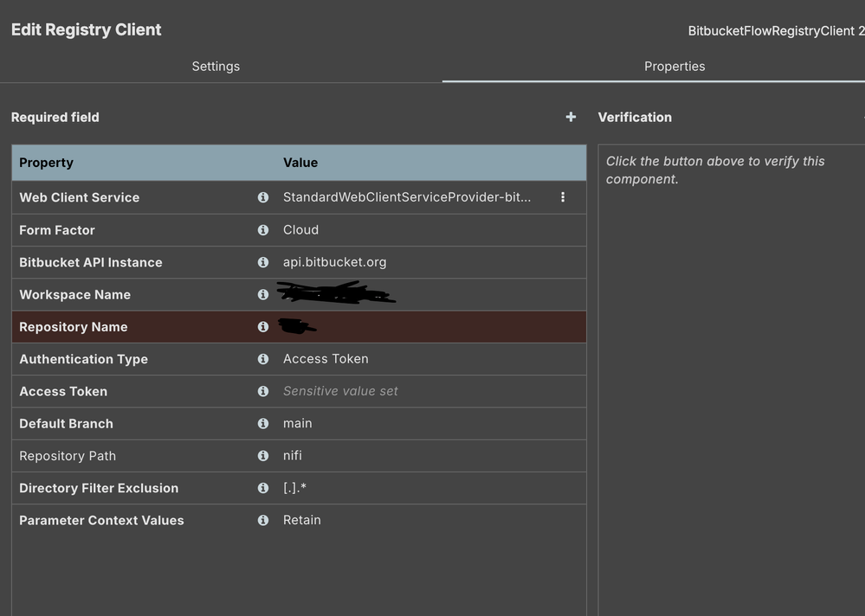Edit the StandardWebClientServiceProvider value
Screen dimensions: 865x616
[x=407, y=197]
